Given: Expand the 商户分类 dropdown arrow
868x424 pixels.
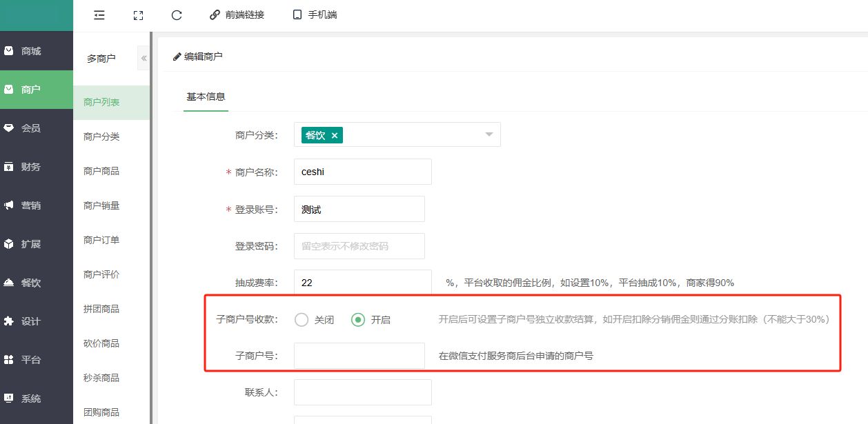Looking at the screenshot, I should (489, 134).
